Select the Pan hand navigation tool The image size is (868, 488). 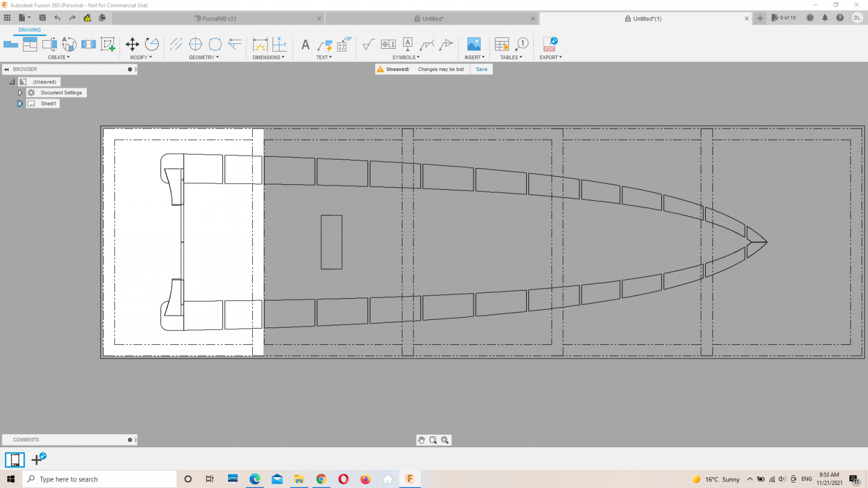422,440
